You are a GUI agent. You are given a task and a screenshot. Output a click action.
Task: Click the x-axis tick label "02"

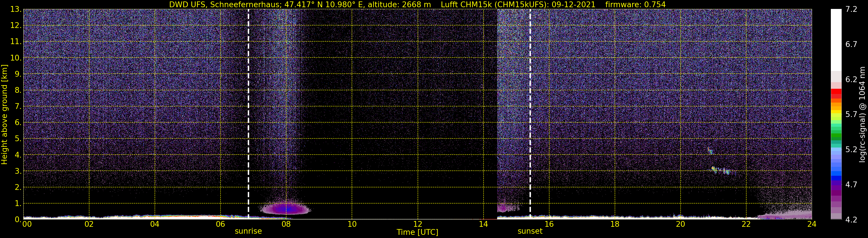pyautogui.click(x=89, y=224)
